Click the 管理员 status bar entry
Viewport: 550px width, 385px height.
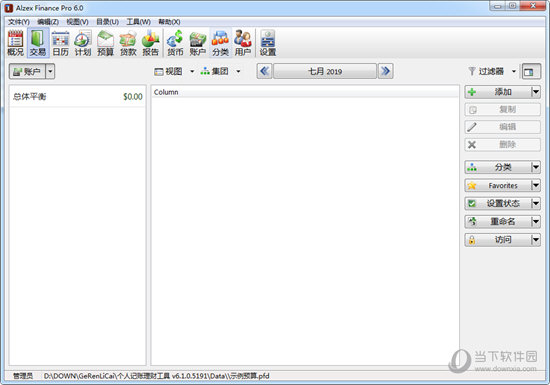23,376
